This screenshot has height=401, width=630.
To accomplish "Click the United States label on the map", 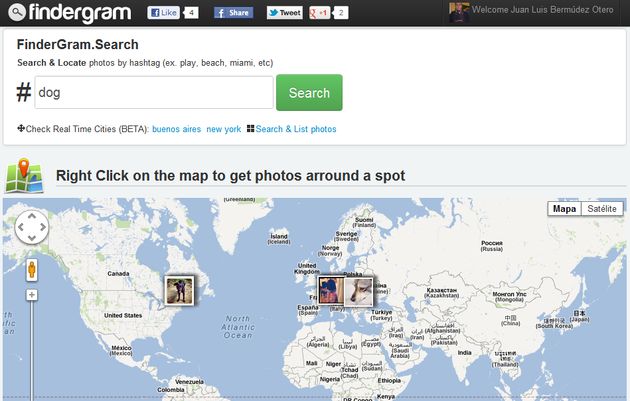I will pyautogui.click(x=123, y=315).
